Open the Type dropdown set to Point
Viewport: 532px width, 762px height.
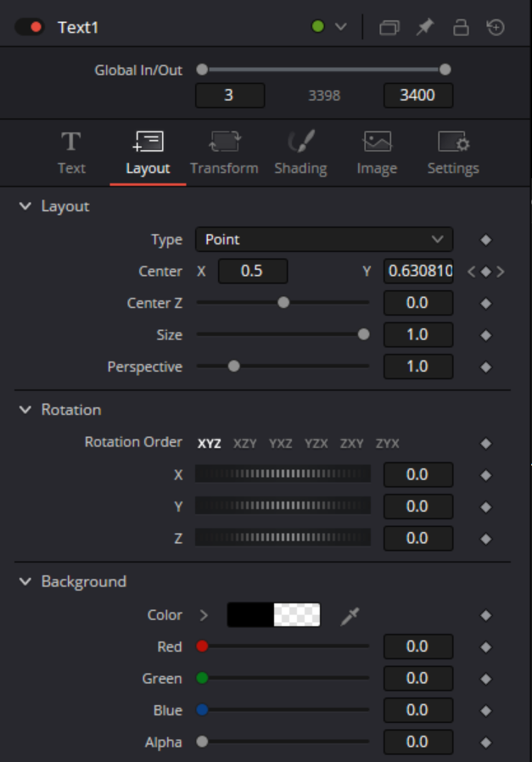(x=324, y=239)
